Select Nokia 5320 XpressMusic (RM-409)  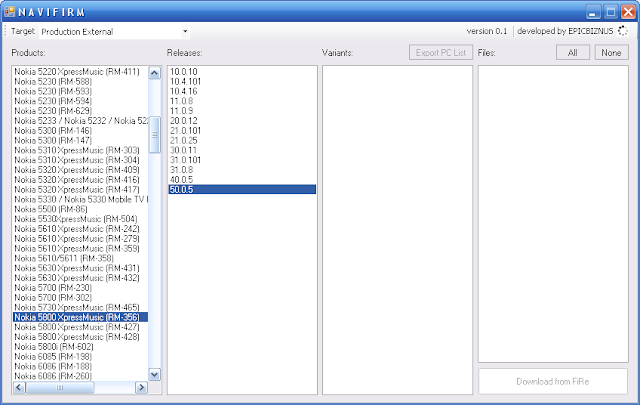(x=80, y=169)
